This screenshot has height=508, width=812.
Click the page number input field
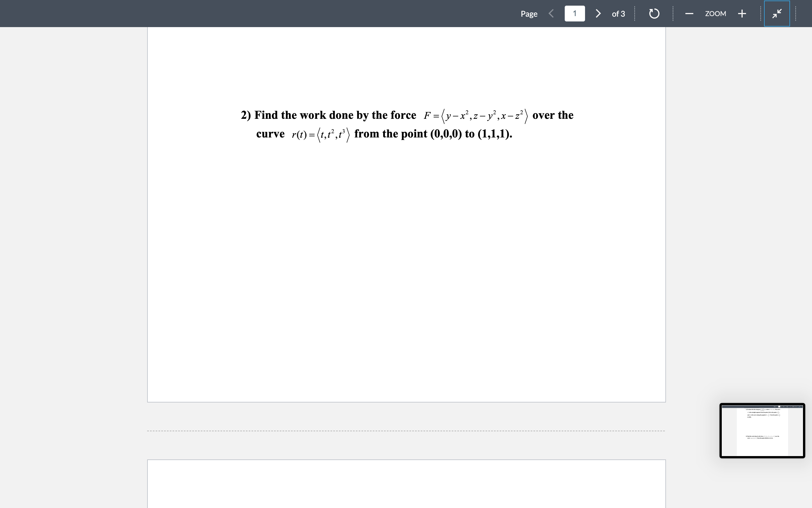click(x=574, y=14)
